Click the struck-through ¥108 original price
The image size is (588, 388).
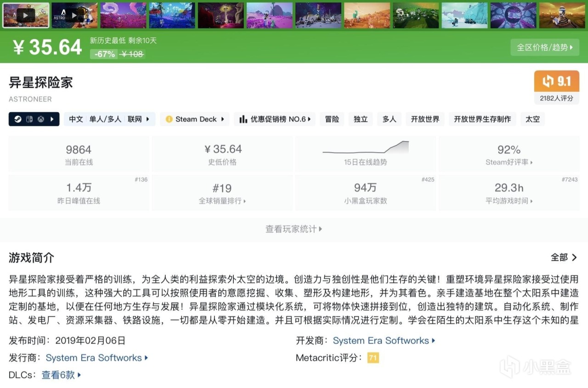[x=132, y=54]
